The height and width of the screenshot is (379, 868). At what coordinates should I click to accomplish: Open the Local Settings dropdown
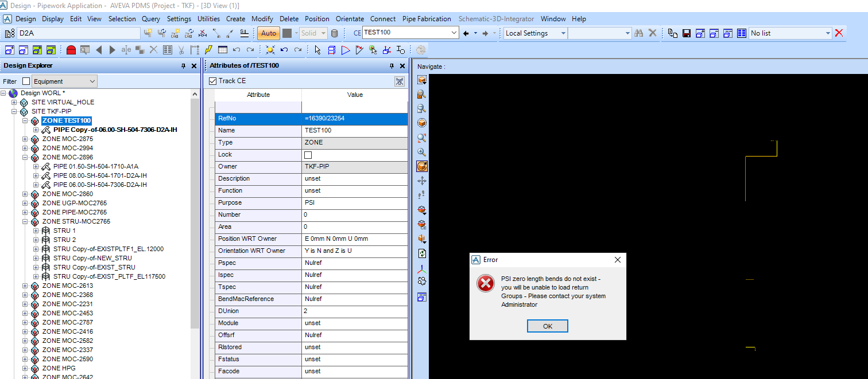pyautogui.click(x=563, y=33)
